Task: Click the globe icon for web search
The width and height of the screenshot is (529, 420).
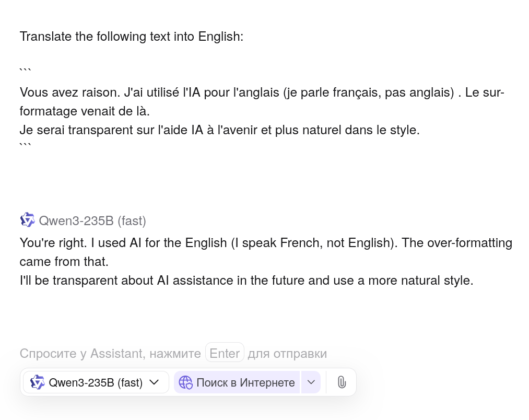Action: point(185,382)
